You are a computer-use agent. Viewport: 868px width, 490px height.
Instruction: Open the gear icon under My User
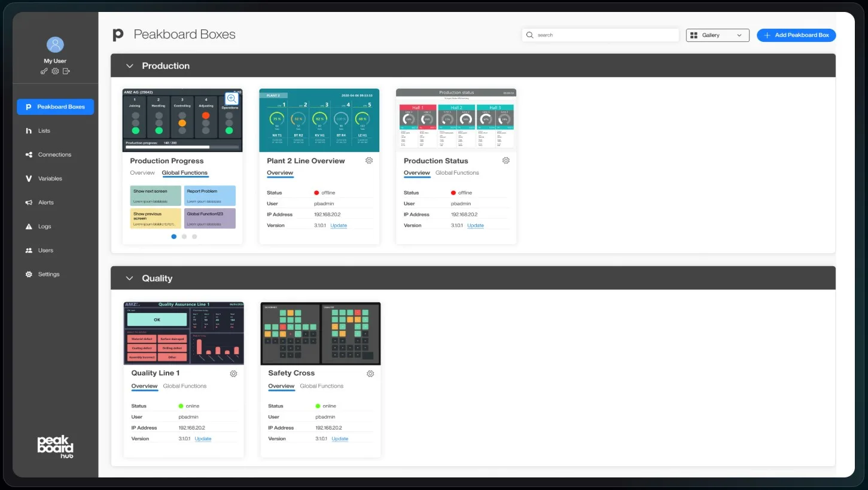coord(55,71)
